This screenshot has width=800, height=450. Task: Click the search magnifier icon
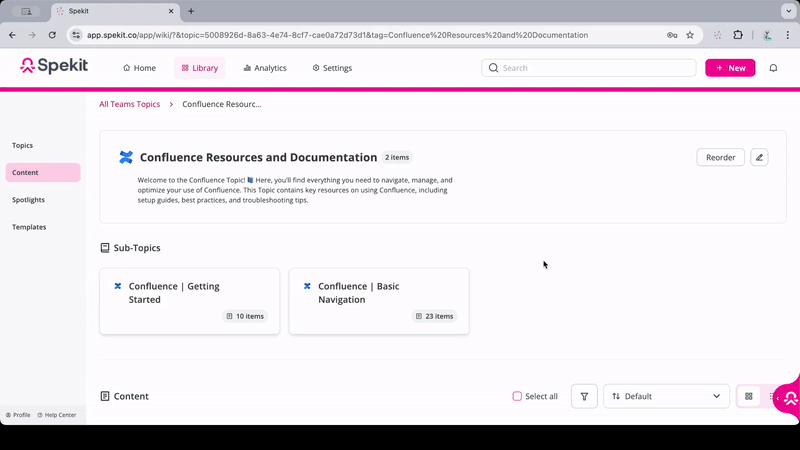(493, 68)
